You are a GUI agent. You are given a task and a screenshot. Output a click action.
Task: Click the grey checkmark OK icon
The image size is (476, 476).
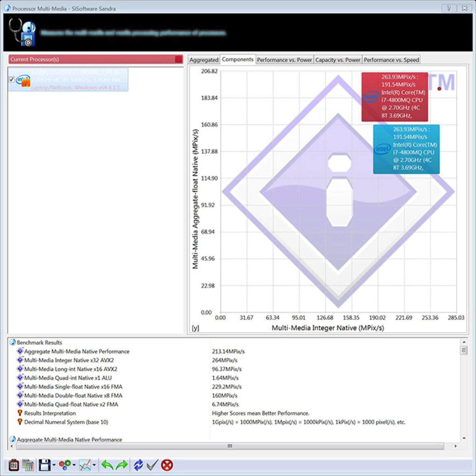pyautogui.click(x=153, y=465)
